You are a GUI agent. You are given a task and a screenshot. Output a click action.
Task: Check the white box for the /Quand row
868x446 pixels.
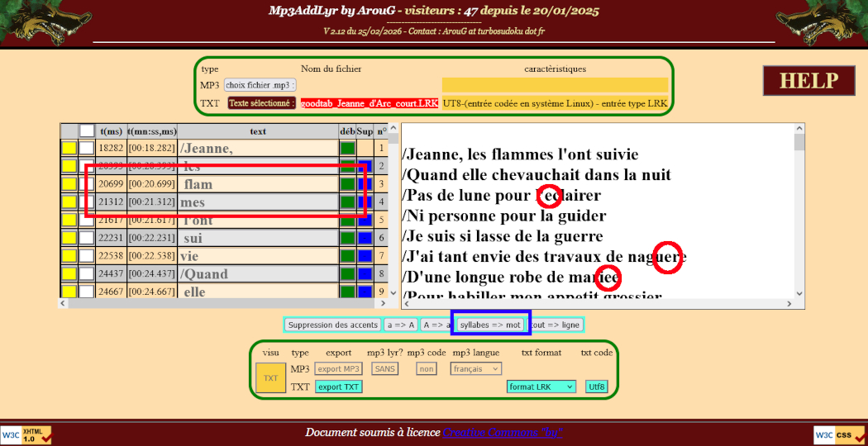(x=87, y=273)
